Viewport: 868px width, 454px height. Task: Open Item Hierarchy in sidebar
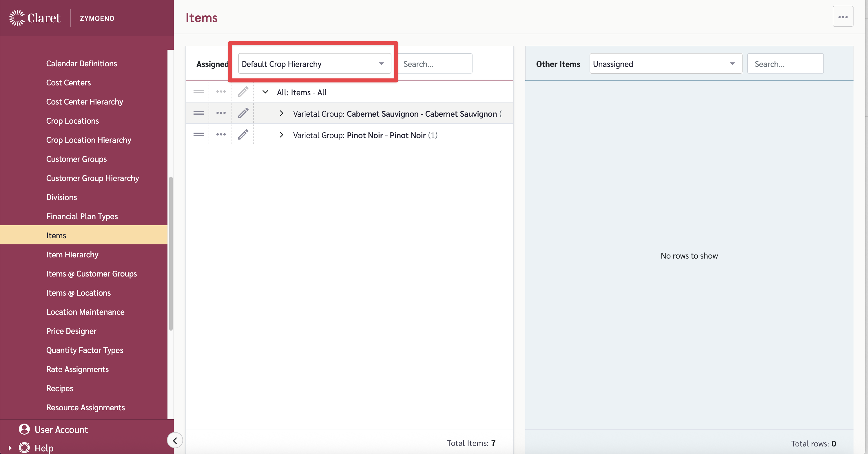[x=72, y=255]
